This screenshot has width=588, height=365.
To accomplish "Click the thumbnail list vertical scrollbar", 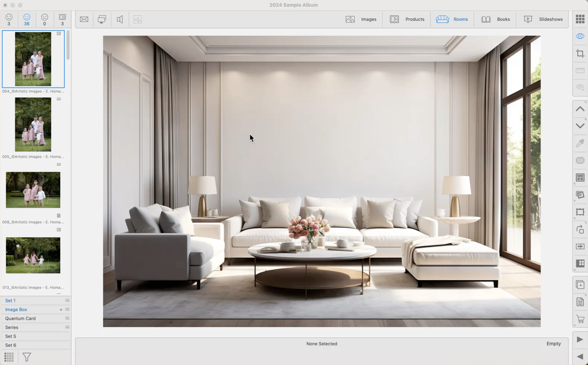I will click(68, 45).
